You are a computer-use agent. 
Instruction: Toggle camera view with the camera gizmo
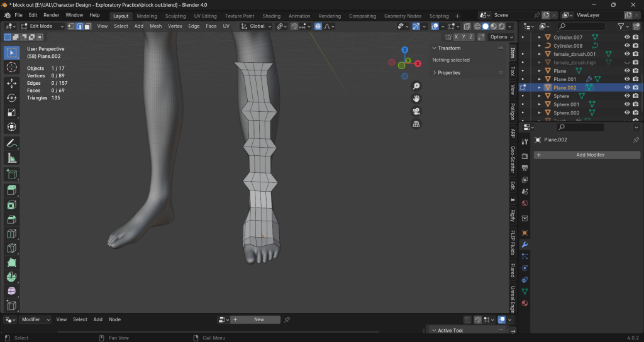(x=416, y=111)
